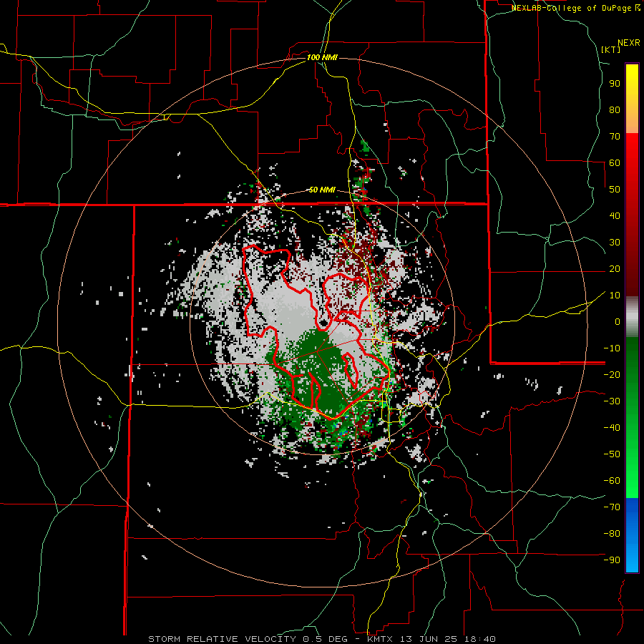Click the 90 value on the velocity scale
The image size is (644, 644).
(x=615, y=84)
